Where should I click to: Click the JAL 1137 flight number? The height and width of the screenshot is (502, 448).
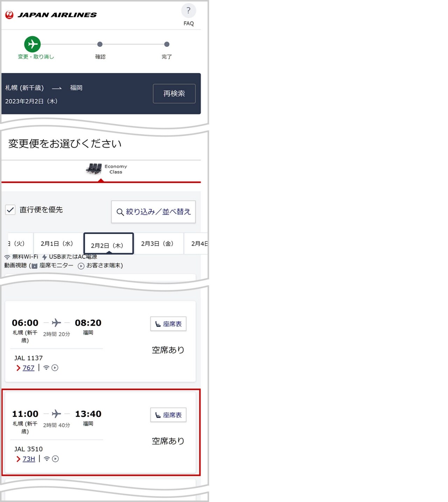tap(28, 358)
